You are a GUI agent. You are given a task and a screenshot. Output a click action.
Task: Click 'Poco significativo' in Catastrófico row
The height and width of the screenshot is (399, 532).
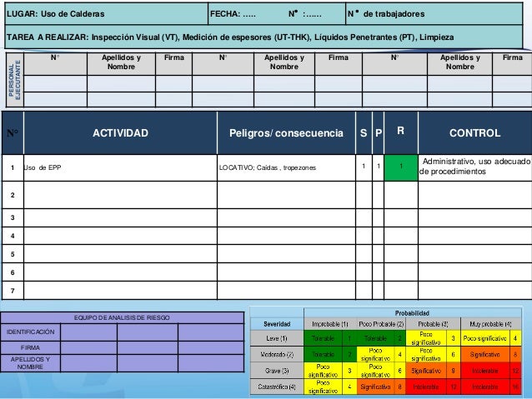323,387
